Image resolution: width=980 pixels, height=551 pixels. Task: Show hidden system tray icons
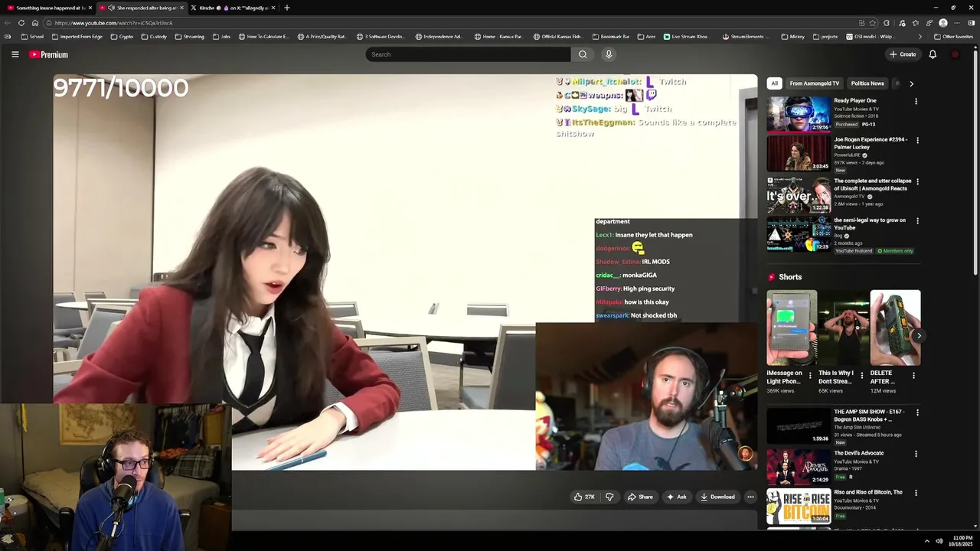coord(927,541)
